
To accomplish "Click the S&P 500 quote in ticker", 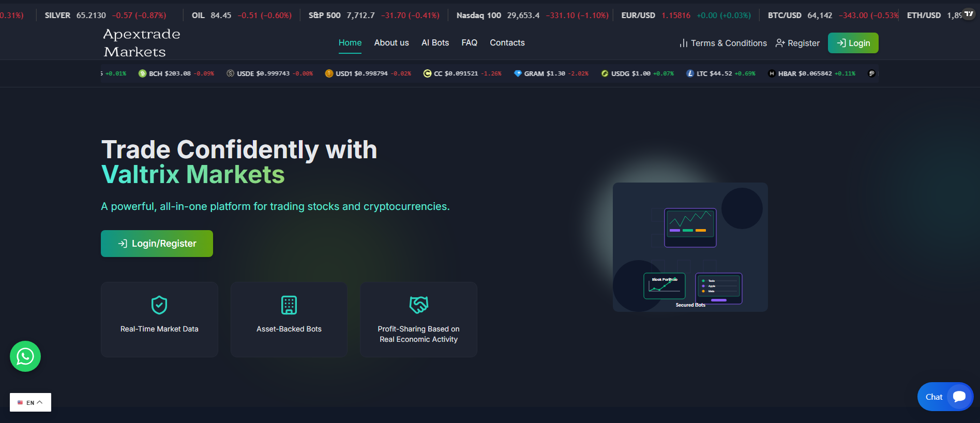I will pyautogui.click(x=374, y=16).
